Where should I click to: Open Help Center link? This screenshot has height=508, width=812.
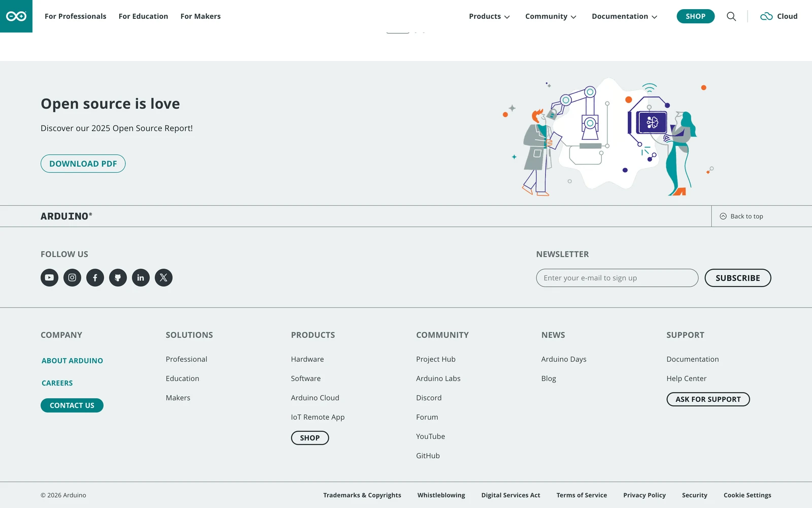click(687, 378)
